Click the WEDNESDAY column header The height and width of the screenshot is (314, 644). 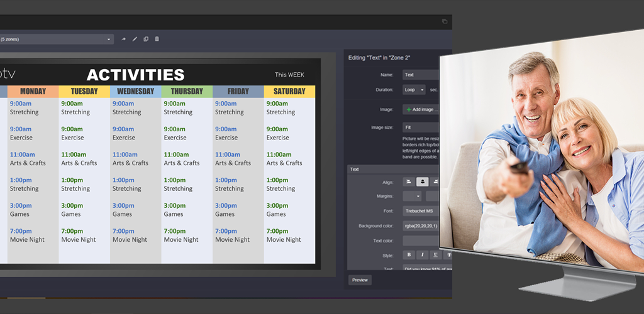pyautogui.click(x=136, y=92)
